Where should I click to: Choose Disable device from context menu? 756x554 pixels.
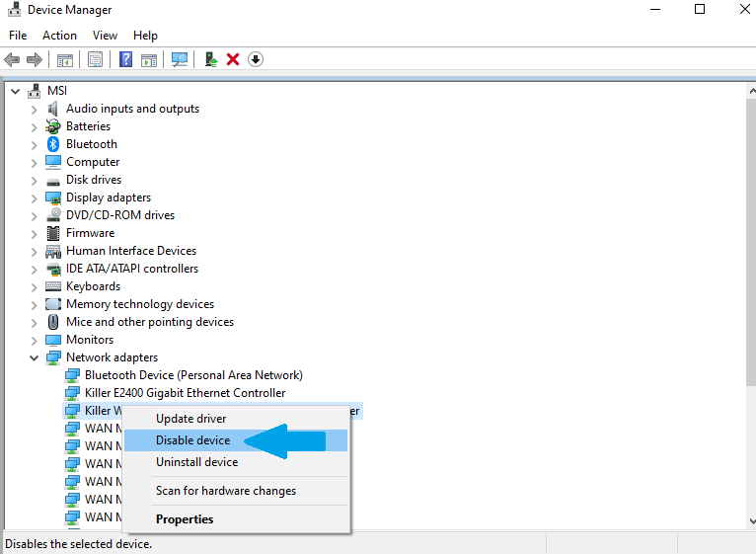(236, 440)
